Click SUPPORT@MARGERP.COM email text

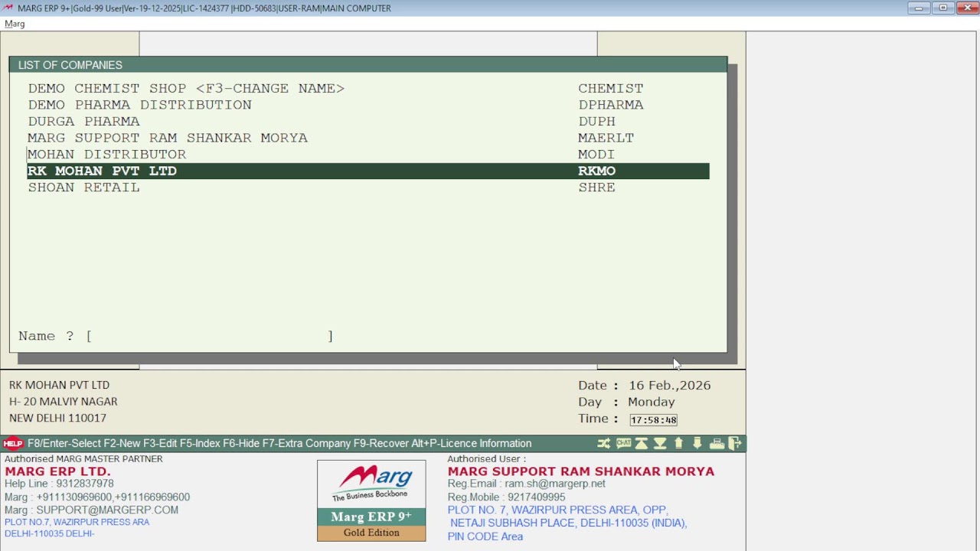[x=107, y=510]
